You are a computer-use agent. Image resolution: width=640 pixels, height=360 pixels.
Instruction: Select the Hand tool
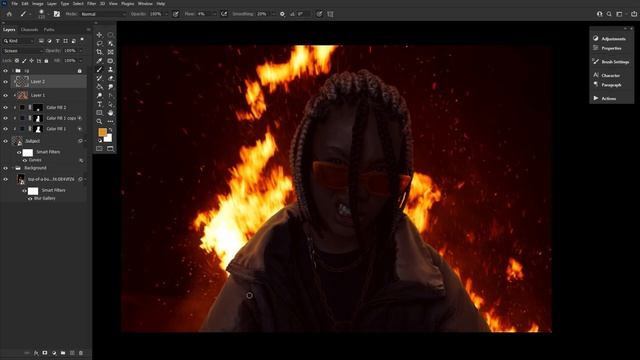111,113
